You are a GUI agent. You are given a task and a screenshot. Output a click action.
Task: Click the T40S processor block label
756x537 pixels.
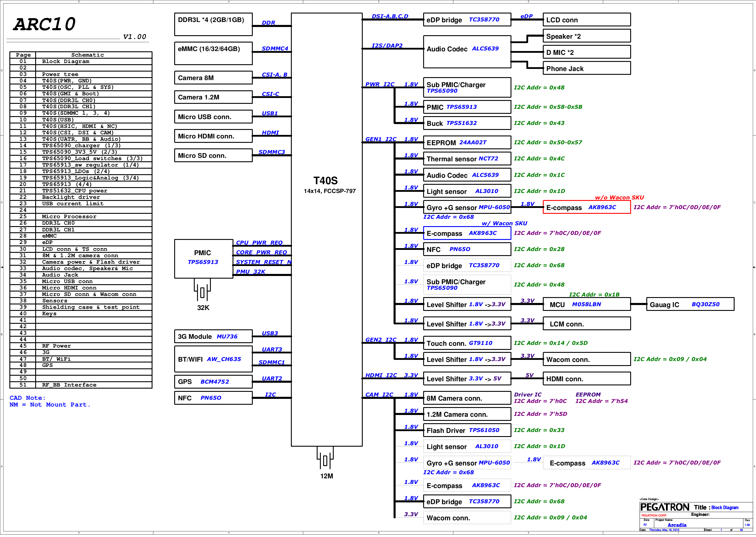(x=326, y=181)
